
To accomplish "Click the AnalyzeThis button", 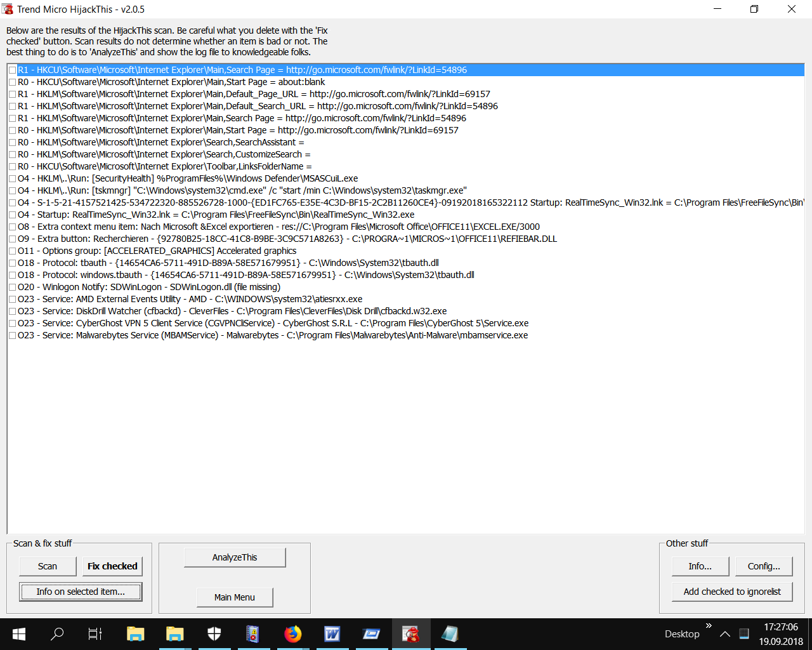I will point(235,557).
